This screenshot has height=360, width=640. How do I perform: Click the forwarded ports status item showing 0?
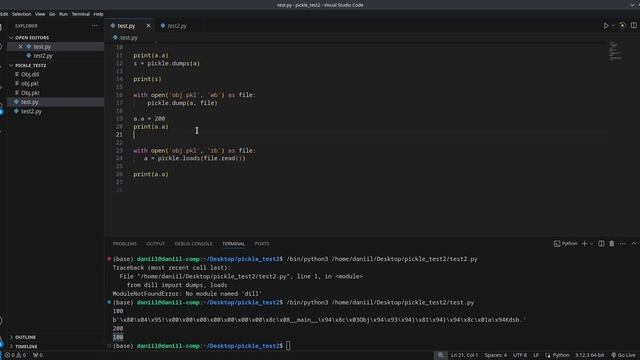38,355
